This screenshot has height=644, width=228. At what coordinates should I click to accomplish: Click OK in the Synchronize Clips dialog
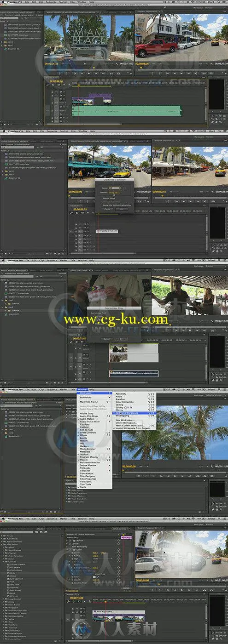[121, 339]
